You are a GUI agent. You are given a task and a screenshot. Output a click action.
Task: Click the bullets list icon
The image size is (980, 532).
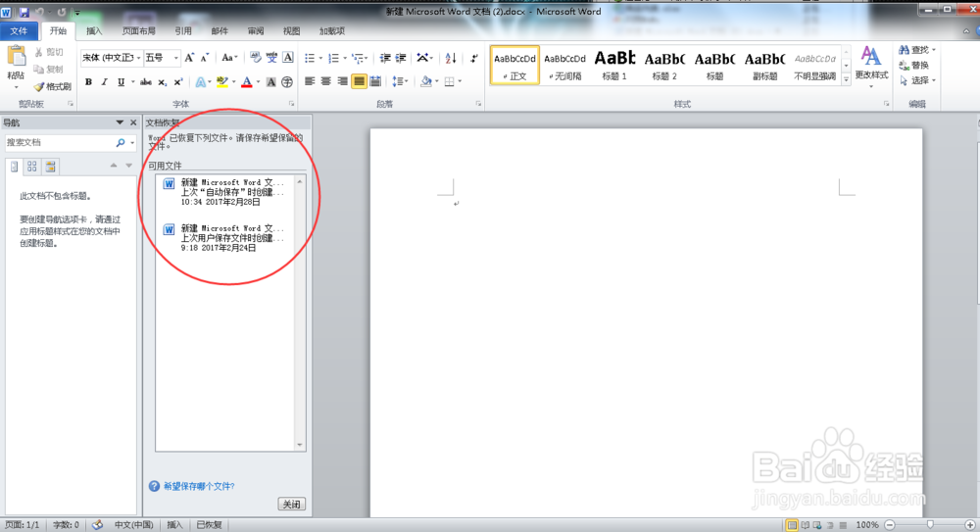[310, 58]
